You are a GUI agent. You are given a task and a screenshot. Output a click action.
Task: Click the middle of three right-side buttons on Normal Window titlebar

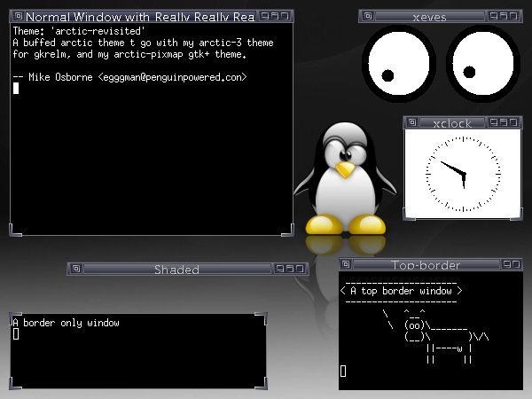(x=275, y=16)
